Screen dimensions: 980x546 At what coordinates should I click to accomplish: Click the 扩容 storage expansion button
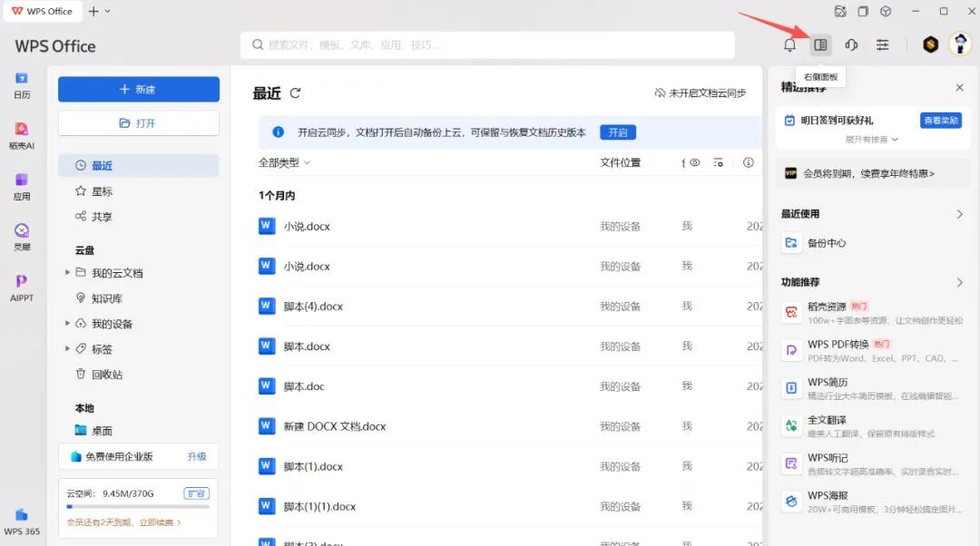coord(196,493)
